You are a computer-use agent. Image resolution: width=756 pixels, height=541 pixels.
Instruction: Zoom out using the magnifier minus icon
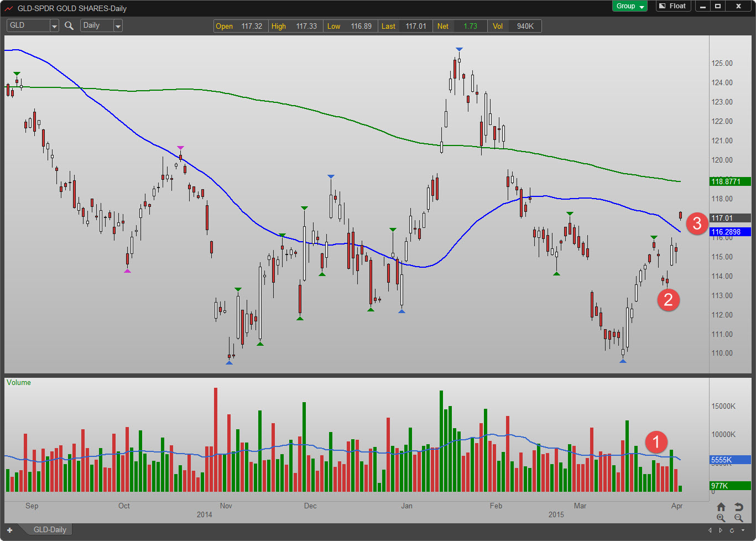click(739, 518)
